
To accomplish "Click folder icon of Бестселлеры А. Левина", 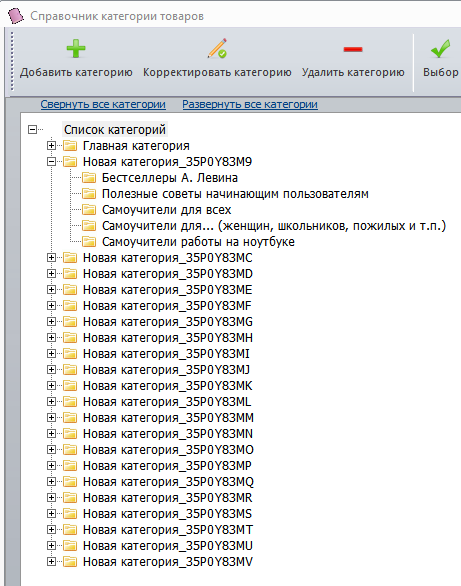I will [89, 178].
